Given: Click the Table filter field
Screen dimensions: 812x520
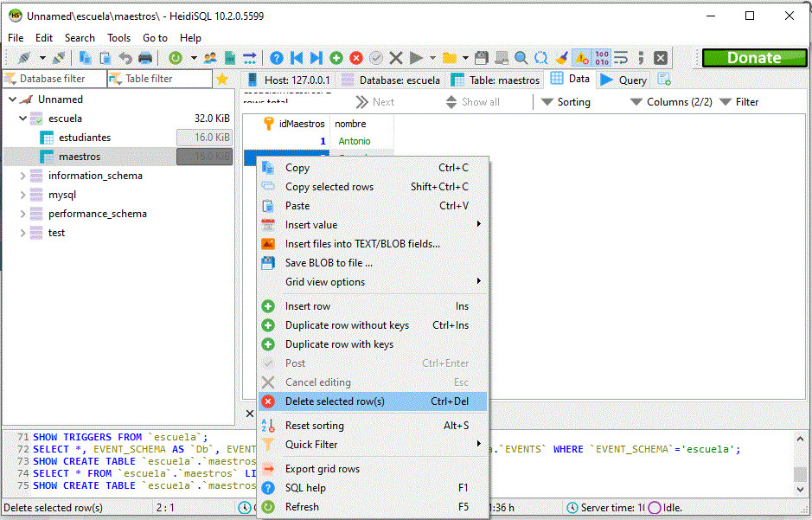Looking at the screenshot, I should point(160,79).
